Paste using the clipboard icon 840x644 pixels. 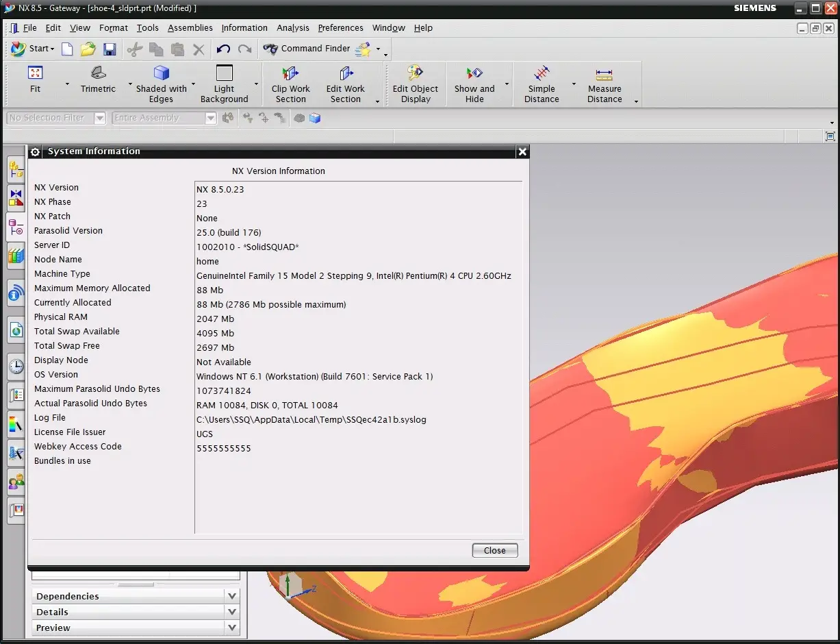[x=178, y=49]
